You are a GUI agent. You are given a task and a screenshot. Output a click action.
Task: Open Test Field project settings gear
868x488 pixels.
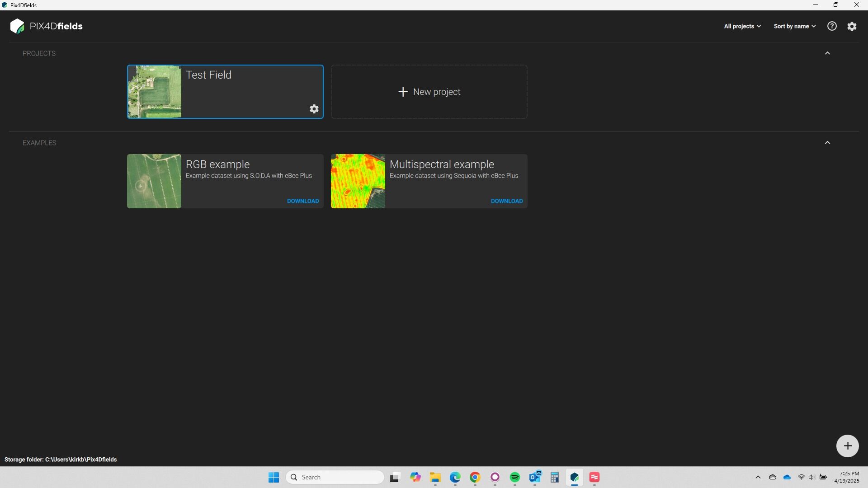(x=314, y=109)
